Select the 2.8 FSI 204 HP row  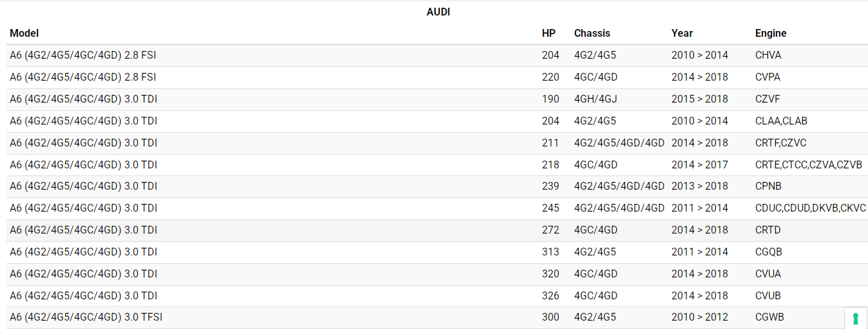83,55
